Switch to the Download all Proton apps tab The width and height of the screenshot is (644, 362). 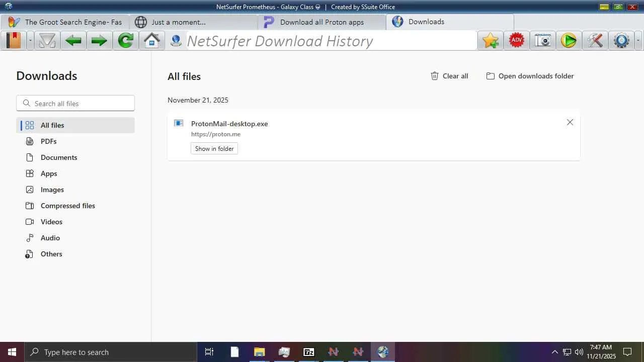pos(323,22)
